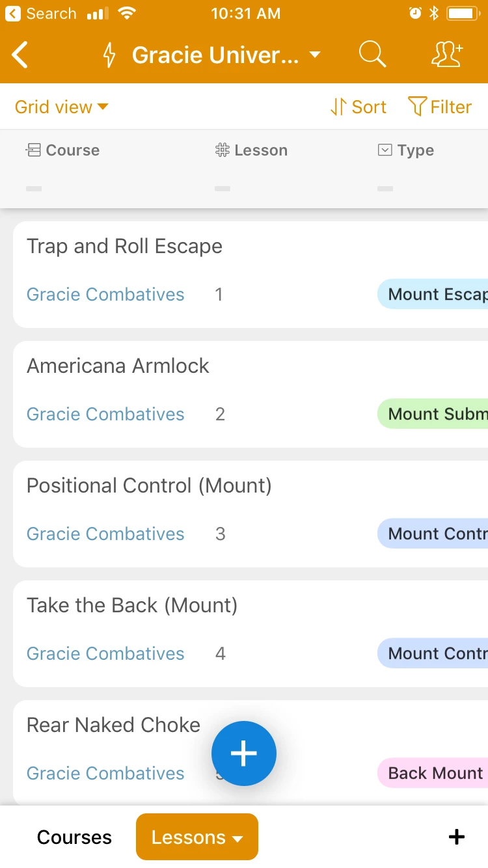Image resolution: width=488 pixels, height=868 pixels.
Task: Select the green Mount Submission tag
Action: 433,414
